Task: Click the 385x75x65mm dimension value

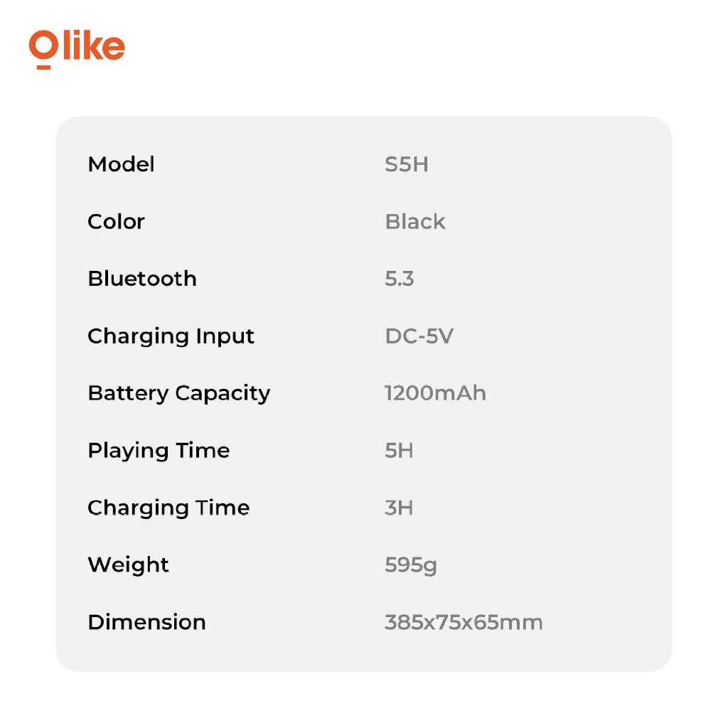Action: pos(464,623)
